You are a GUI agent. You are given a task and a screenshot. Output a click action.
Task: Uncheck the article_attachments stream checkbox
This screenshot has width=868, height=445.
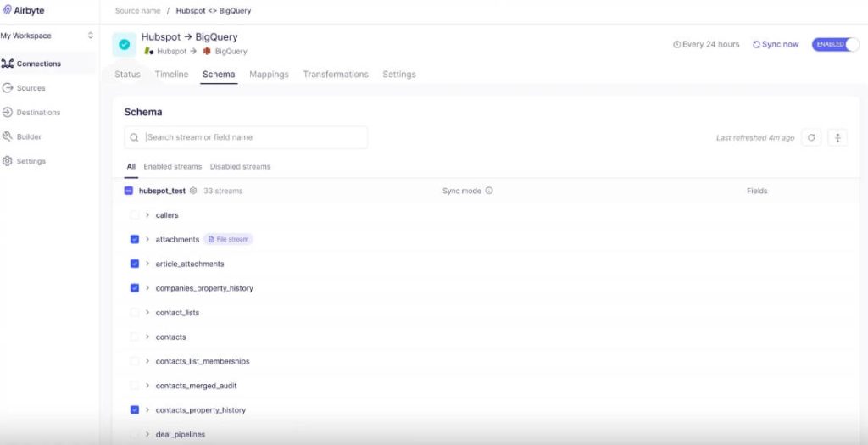(x=135, y=264)
